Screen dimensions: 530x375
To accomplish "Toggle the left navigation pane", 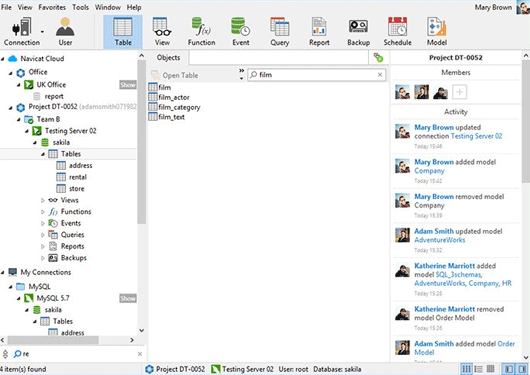I will 509,369.
